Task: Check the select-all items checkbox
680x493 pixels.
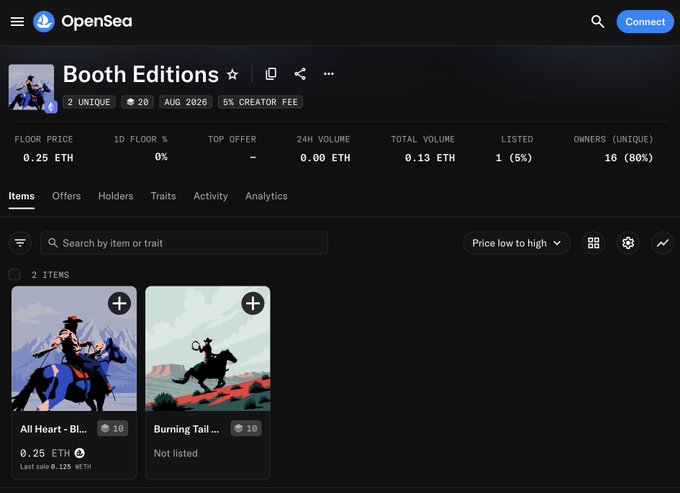Action: [14, 274]
